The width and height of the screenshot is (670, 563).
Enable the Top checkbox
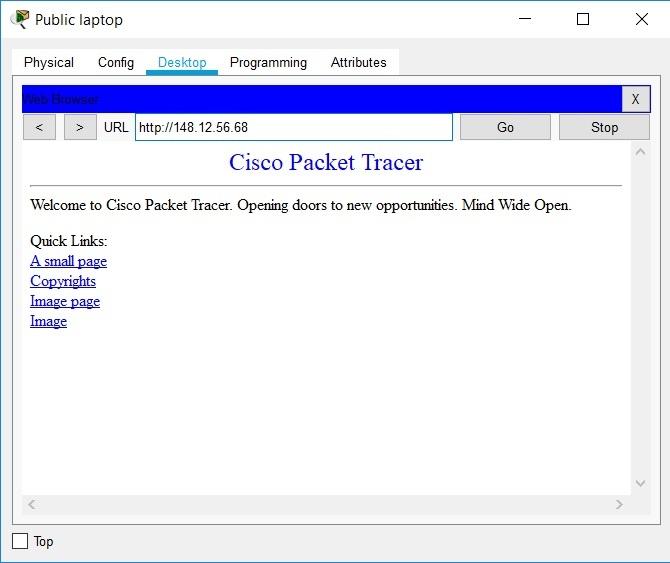pyautogui.click(x=20, y=541)
